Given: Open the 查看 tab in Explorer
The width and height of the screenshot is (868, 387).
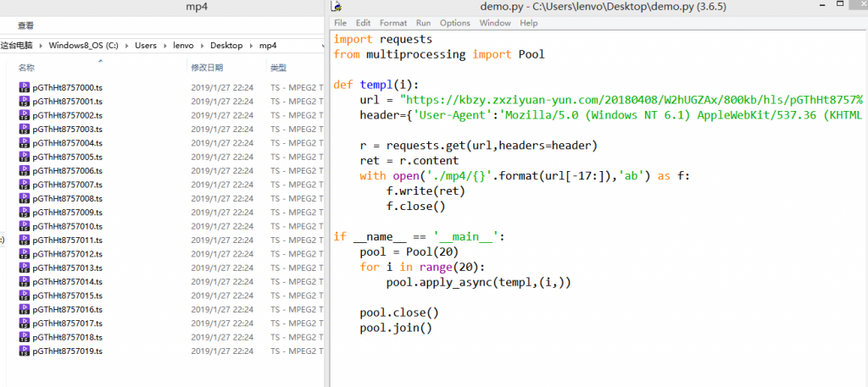Looking at the screenshot, I should pos(25,25).
